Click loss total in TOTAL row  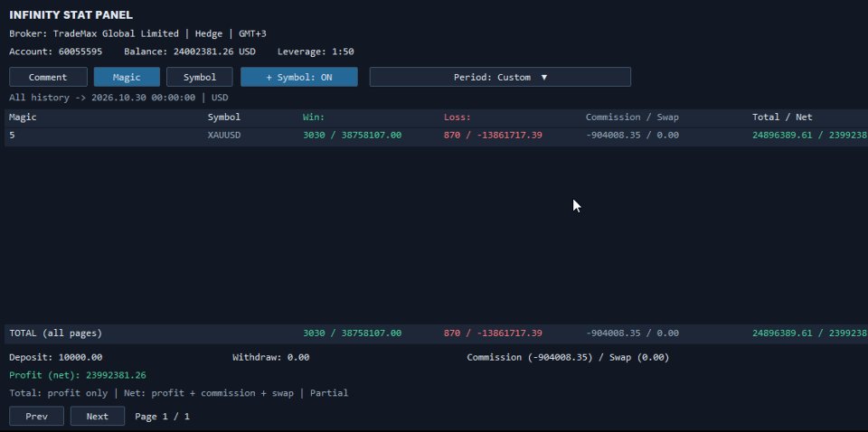pyautogui.click(x=493, y=333)
